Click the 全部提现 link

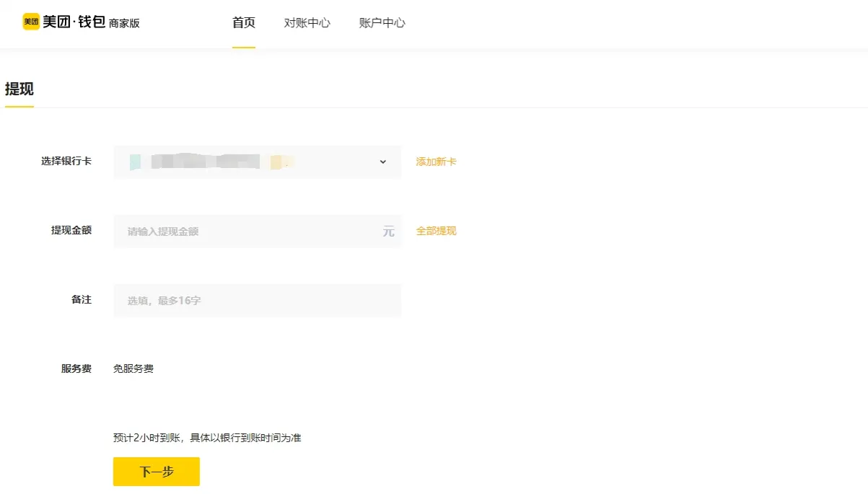click(436, 231)
